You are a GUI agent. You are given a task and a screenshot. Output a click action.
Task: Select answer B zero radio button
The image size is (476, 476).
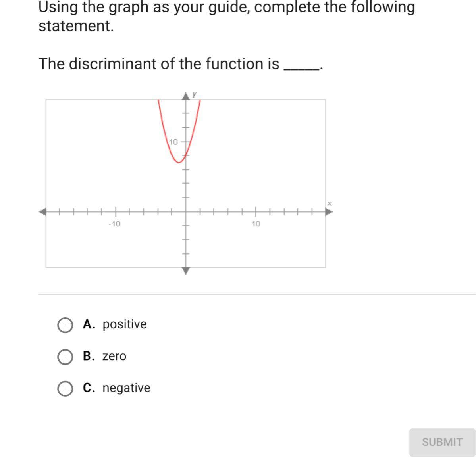point(65,357)
